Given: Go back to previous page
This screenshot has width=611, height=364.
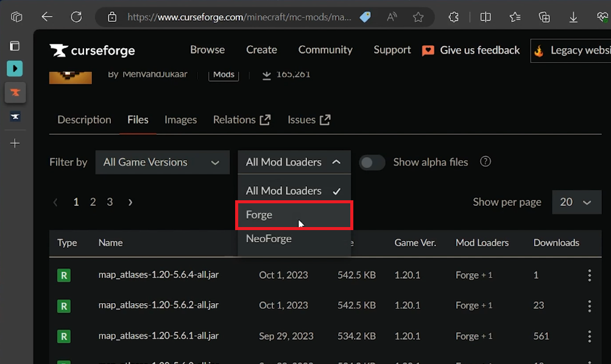Looking at the screenshot, I should (x=47, y=17).
